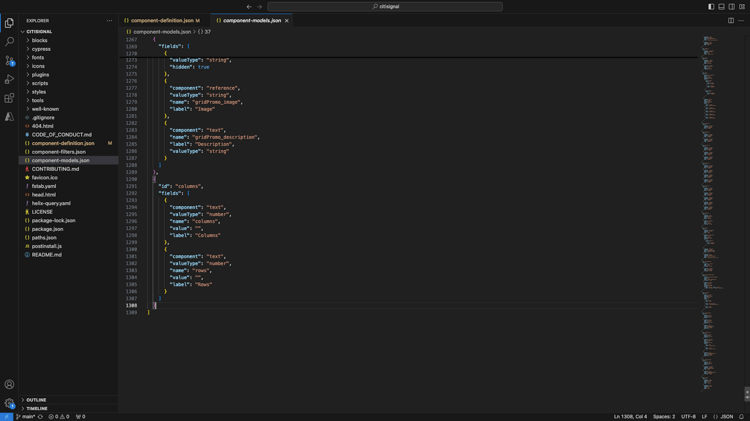
Task: Open CODE_OF_CONDUCT.md file
Action: (62, 135)
